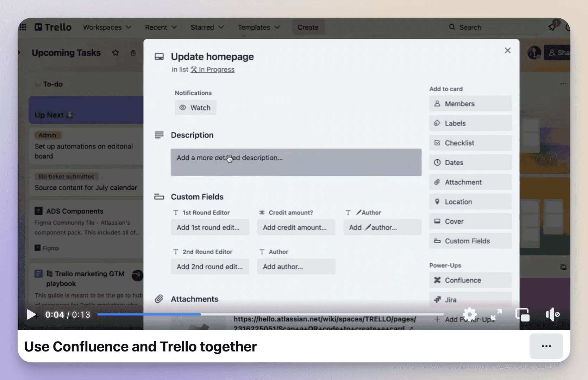The width and height of the screenshot is (588, 380).
Task: Open the Recent dropdown menu
Action: [161, 27]
